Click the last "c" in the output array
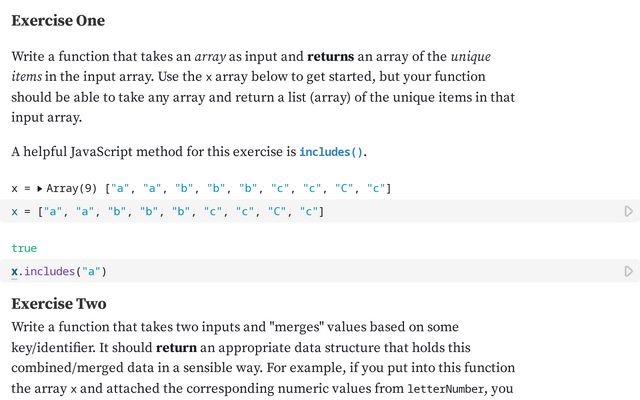Screen dimensions: 640x400 click(x=376, y=189)
